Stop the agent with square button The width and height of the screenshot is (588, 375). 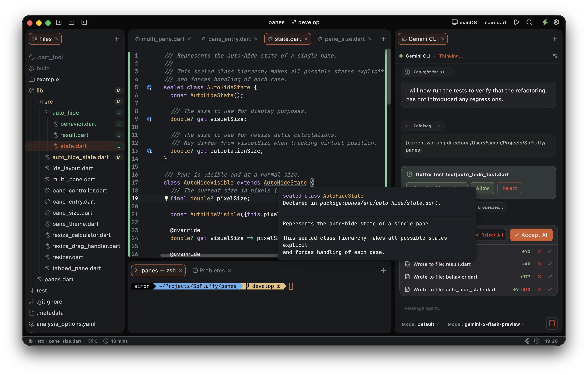click(x=552, y=324)
